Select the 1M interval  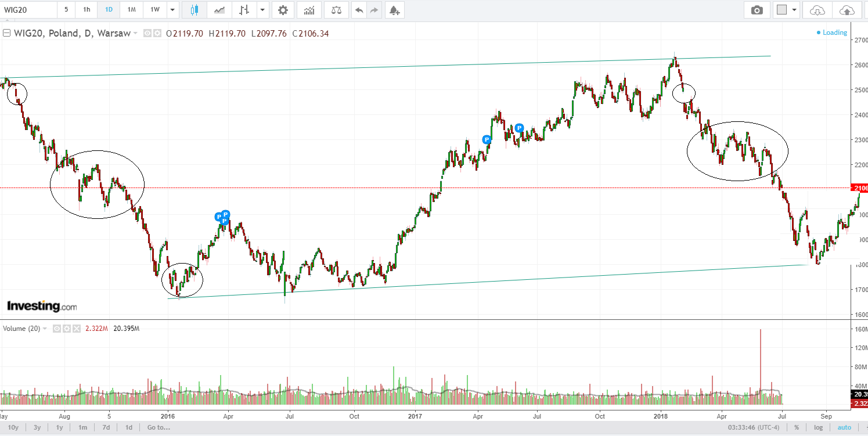[132, 10]
